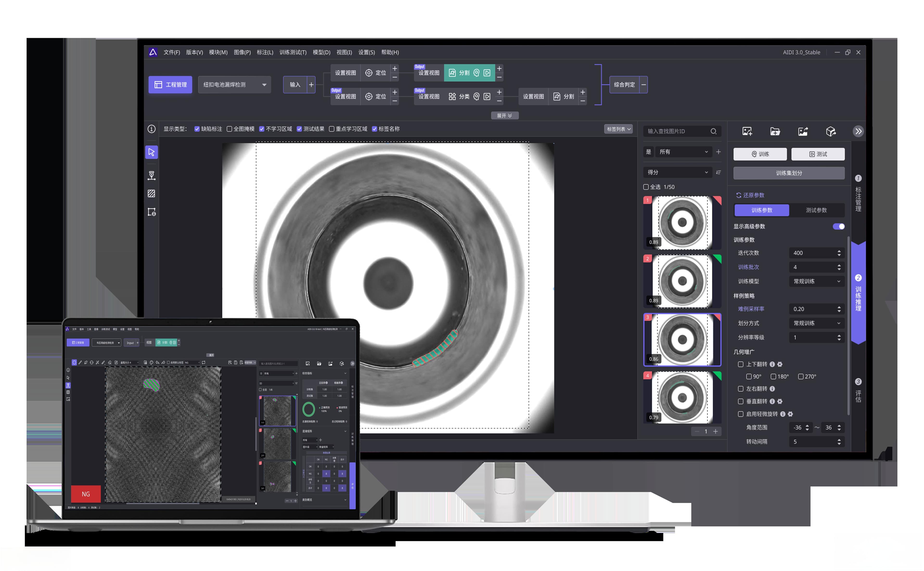Collapse right panel with double-arrow icon
This screenshot has height=571, width=924.
[858, 131]
